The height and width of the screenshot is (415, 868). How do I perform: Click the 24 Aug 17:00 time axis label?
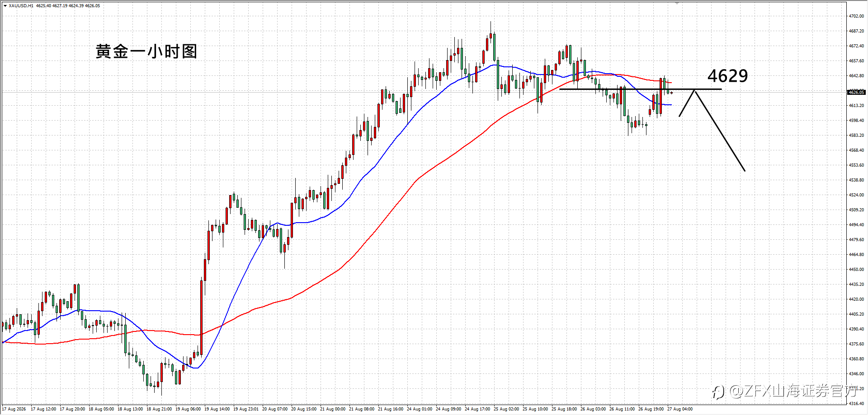click(477, 409)
